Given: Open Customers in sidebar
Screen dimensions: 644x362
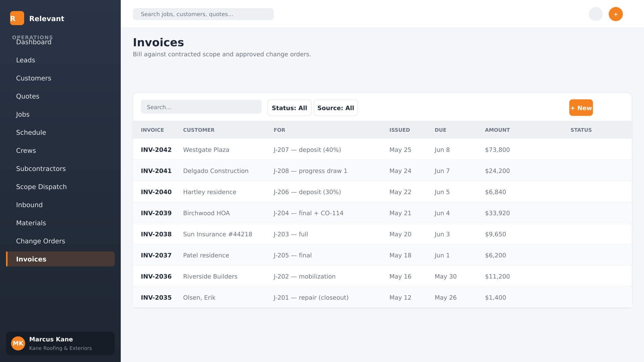Looking at the screenshot, I should click(60, 78).
